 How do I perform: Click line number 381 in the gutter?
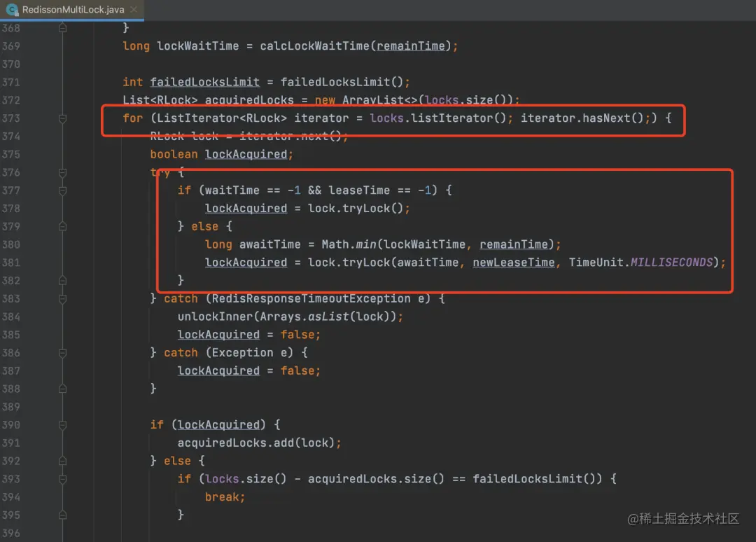pyautogui.click(x=10, y=263)
